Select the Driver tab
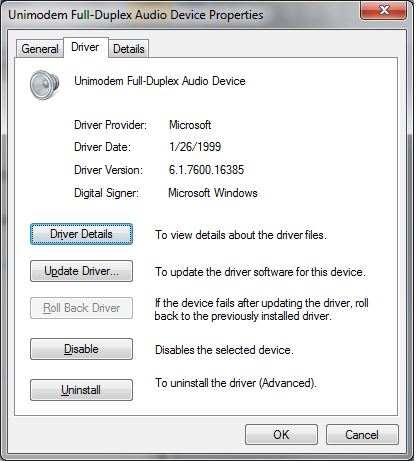The image size is (420, 461). click(x=85, y=47)
